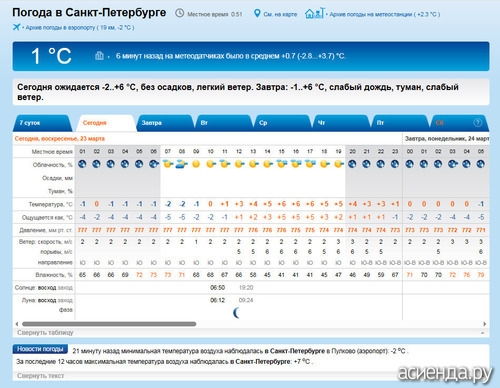Switch to the Завтра tab

pos(165,123)
